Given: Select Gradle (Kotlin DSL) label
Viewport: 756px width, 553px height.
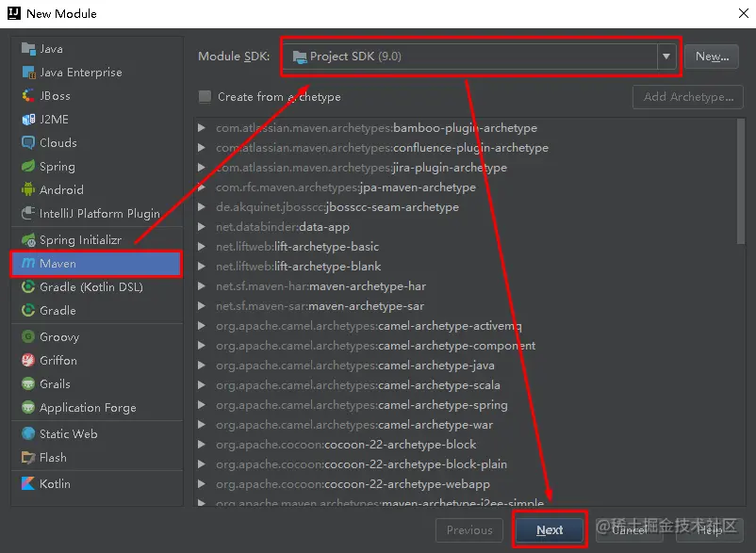Looking at the screenshot, I should click(x=91, y=287).
